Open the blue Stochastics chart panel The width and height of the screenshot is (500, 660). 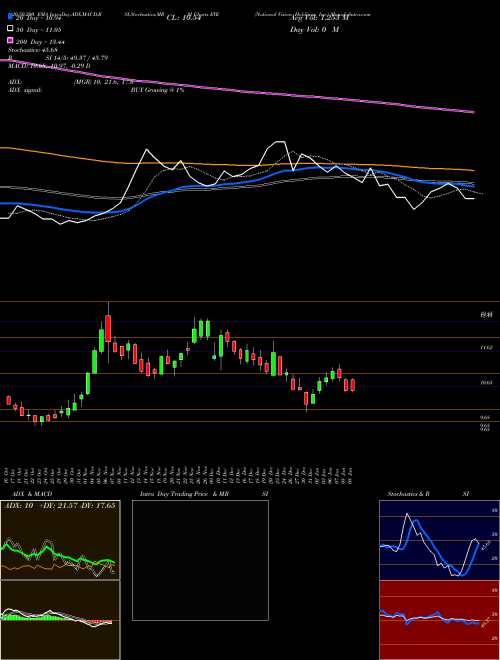coord(439,540)
